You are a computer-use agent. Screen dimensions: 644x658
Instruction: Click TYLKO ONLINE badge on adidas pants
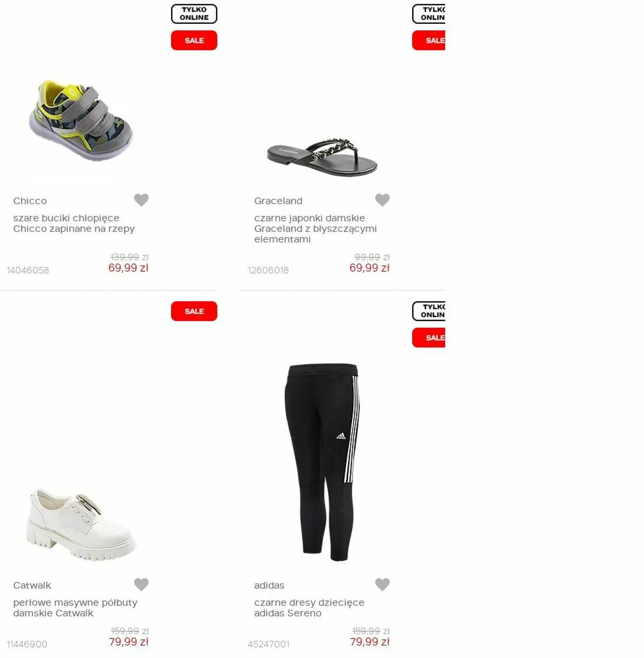point(429,311)
